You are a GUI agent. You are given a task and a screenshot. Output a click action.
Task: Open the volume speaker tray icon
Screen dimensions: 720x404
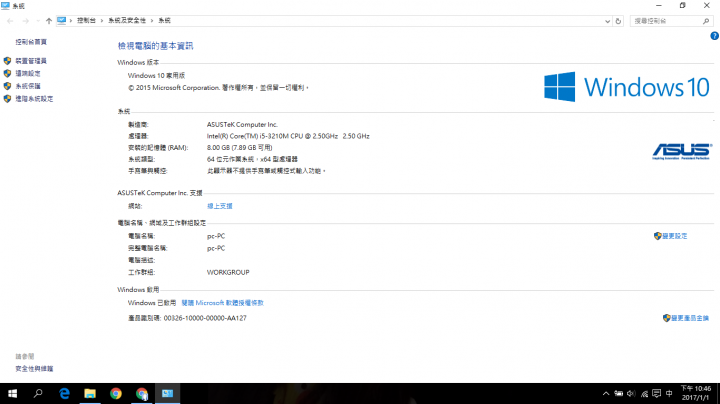631,393
